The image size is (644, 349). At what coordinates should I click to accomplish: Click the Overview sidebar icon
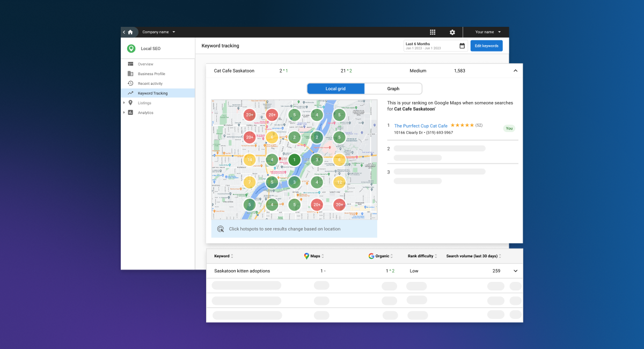click(130, 64)
